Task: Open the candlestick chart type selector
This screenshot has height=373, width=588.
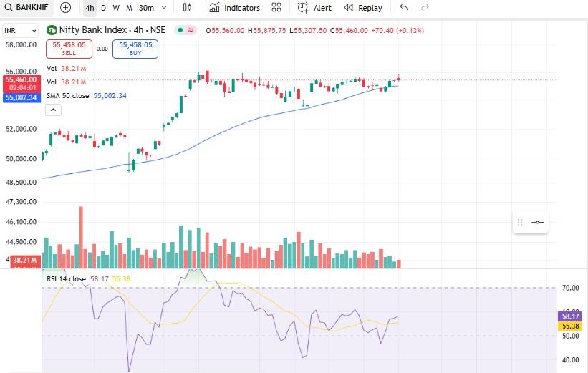Action: point(187,7)
